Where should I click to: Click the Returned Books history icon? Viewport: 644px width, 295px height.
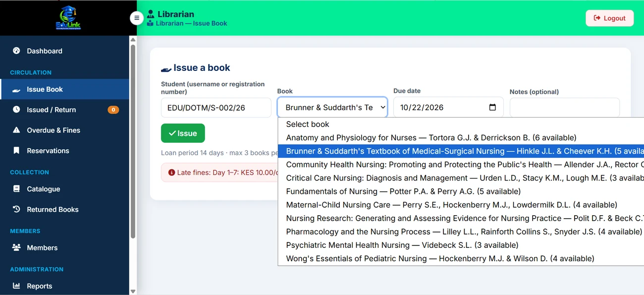pyautogui.click(x=16, y=209)
